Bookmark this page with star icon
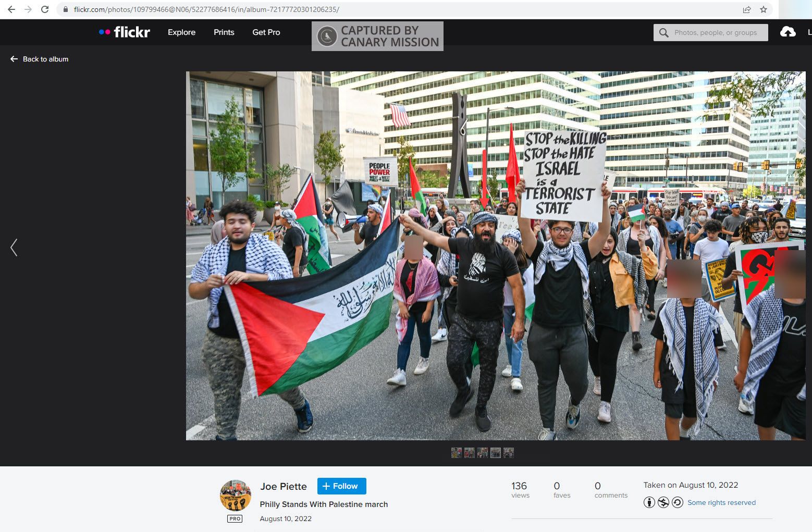 pos(764,9)
